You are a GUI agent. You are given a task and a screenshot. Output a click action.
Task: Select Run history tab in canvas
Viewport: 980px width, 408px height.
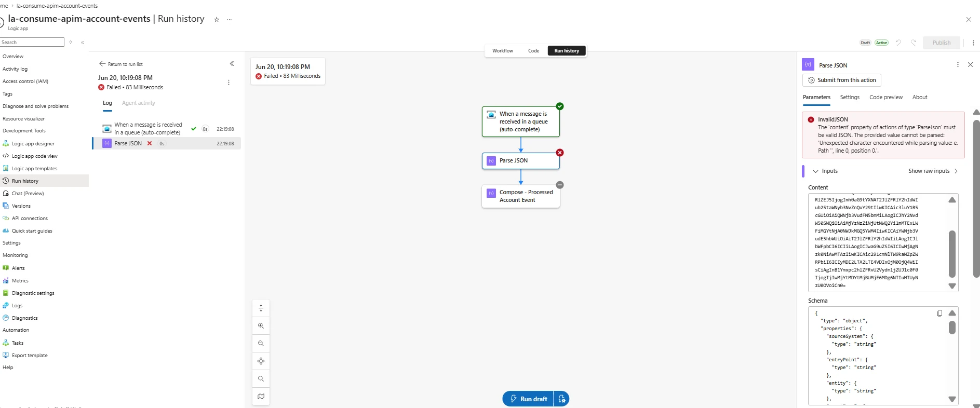tap(567, 51)
